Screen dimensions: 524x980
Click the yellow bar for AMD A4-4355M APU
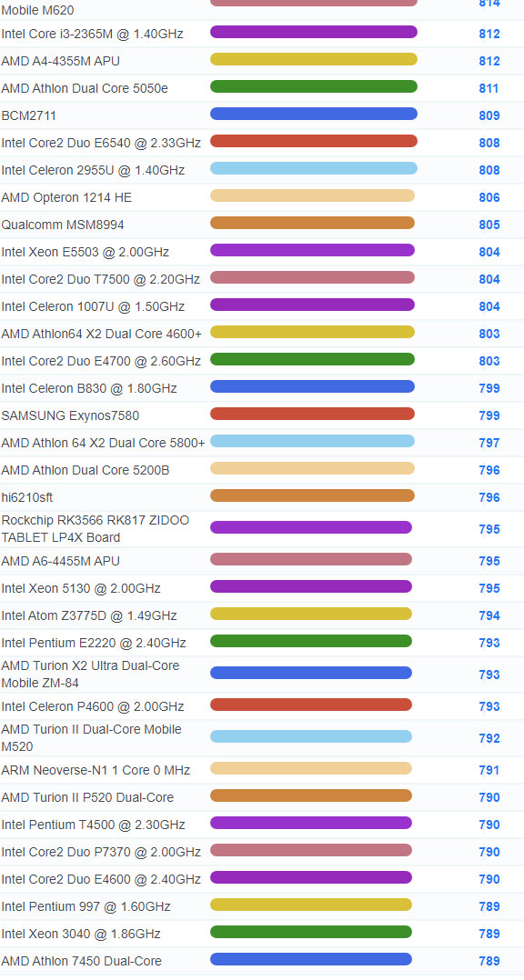pyautogui.click(x=313, y=59)
